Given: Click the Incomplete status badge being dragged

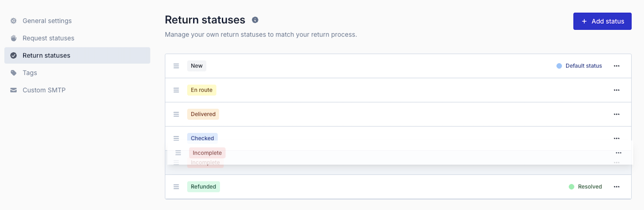Looking at the screenshot, I should (x=207, y=153).
